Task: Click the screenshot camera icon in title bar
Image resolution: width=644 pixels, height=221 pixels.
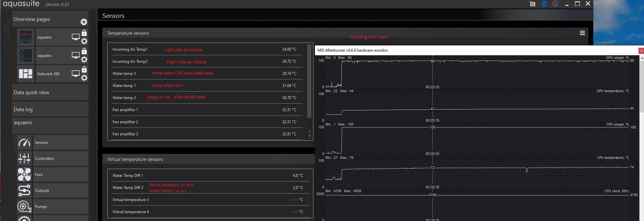Action: click(532, 4)
